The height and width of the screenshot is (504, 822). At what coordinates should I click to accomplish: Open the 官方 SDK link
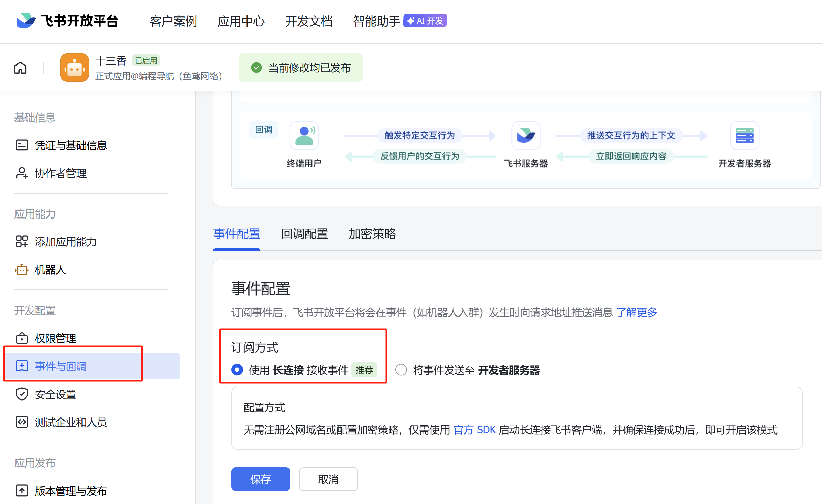(474, 430)
